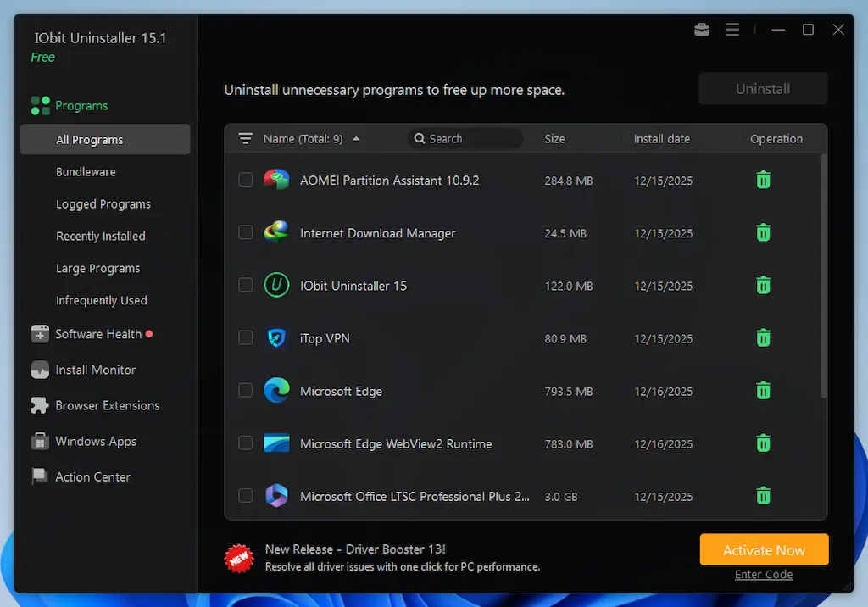The width and height of the screenshot is (868, 607).
Task: Click the iTop VPN shield icon
Action: pos(276,337)
